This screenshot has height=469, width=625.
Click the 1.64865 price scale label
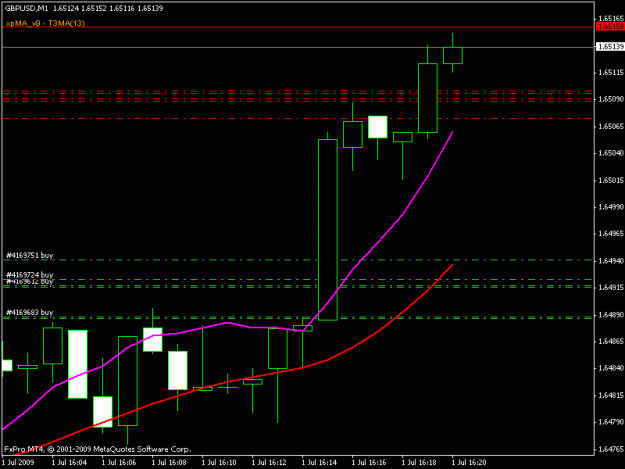[611, 341]
